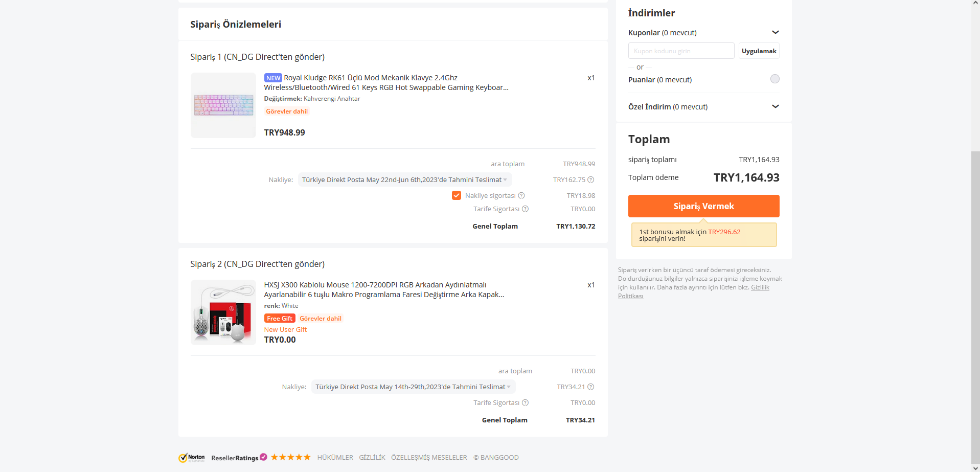Click the Genel Toplam TRY1,130.72 value
Viewport: 980px width, 472px height.
pos(576,226)
